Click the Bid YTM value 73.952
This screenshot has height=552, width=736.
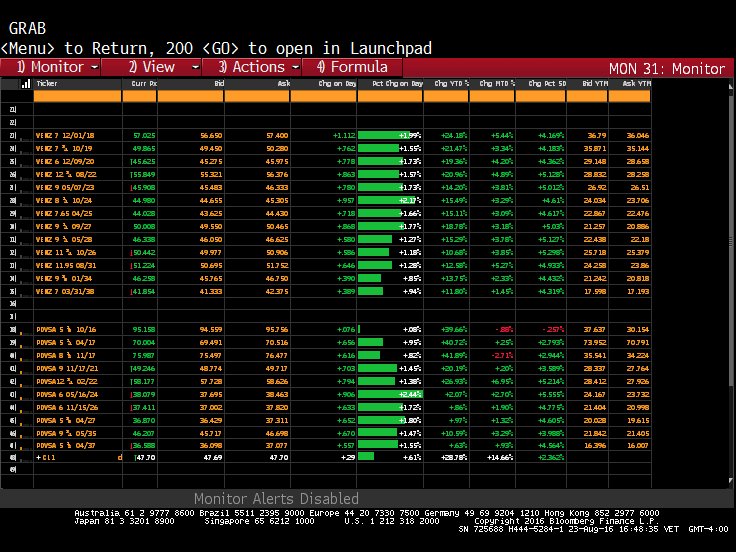point(595,343)
